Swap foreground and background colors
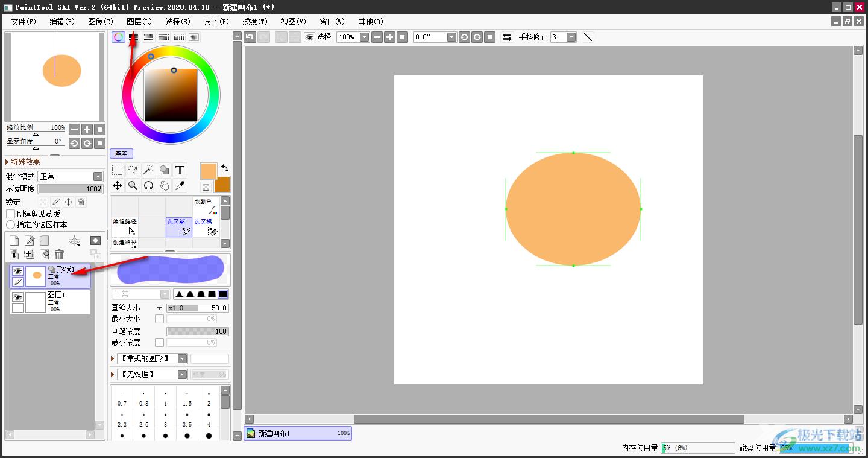Screen dimensions: 868x458 (225, 168)
